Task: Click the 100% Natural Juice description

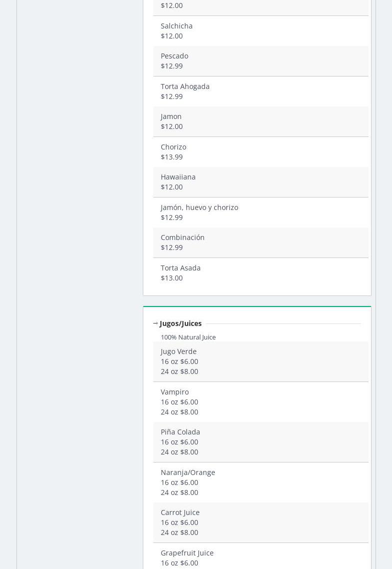Action: [188, 337]
